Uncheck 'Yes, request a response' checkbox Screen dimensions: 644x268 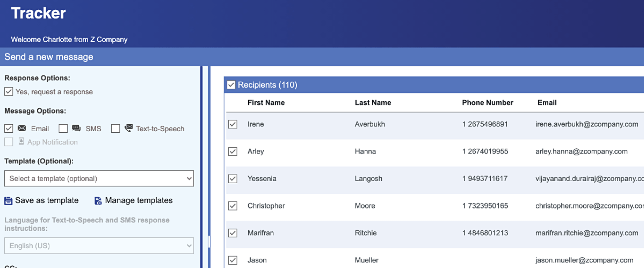coord(9,92)
